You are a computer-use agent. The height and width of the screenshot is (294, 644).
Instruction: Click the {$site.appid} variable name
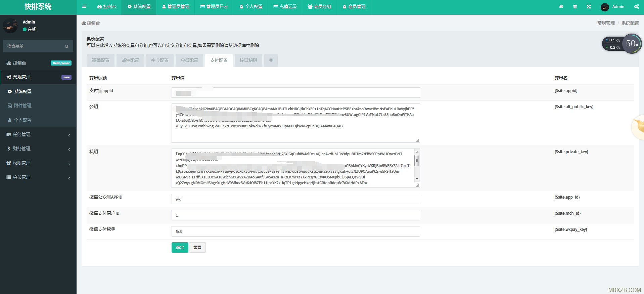[566, 91]
